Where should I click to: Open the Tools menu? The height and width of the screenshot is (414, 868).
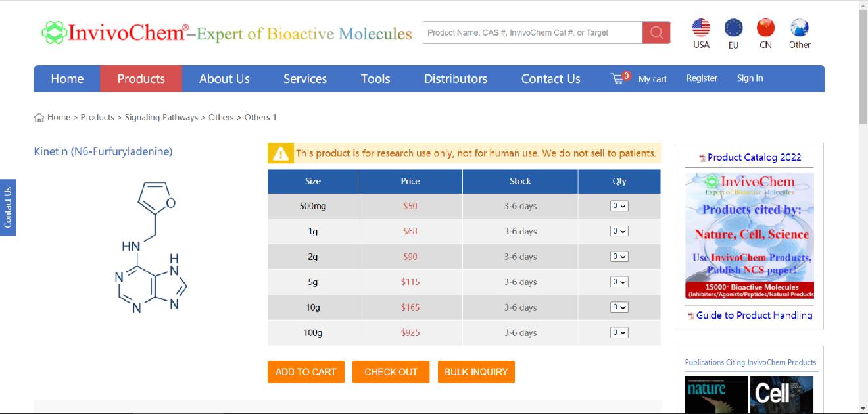pyautogui.click(x=375, y=78)
